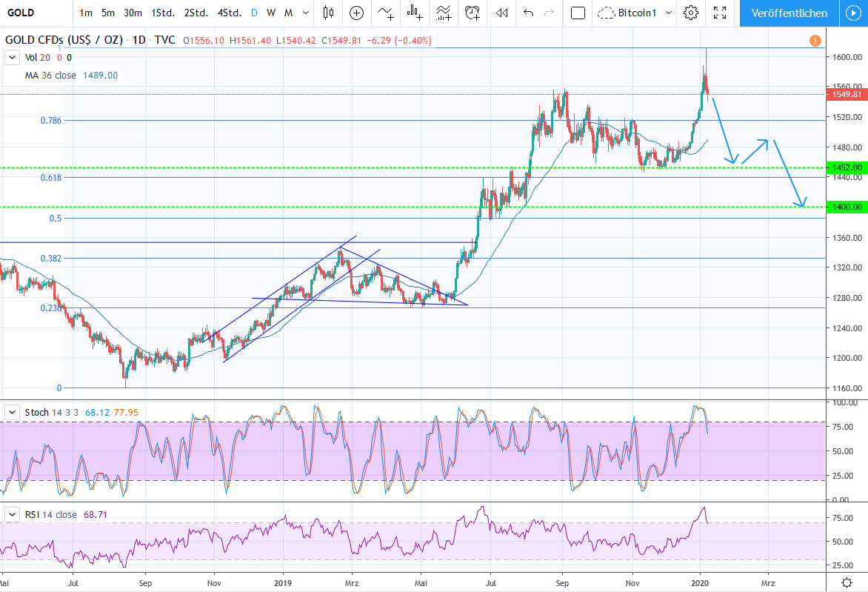Image resolution: width=868 pixels, height=592 pixels.
Task: Click the MA 36 close indicator label
Action: click(71, 75)
